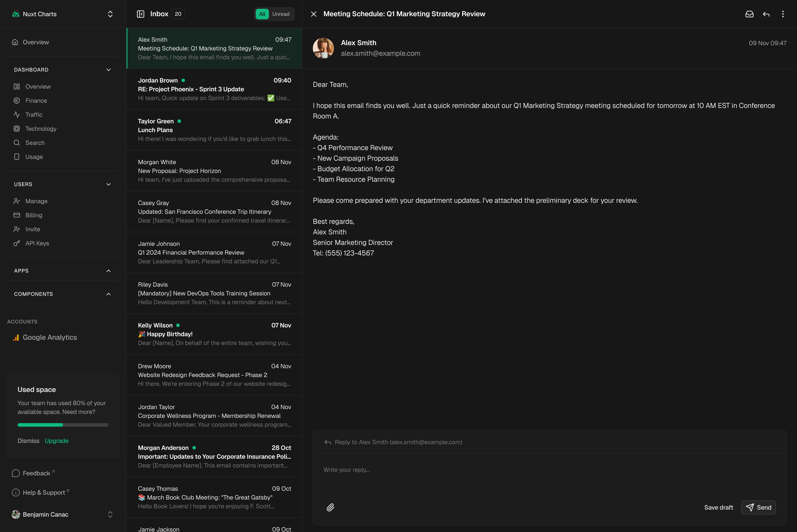Open Finance from dashboard sidebar
797x532 pixels.
pyautogui.click(x=36, y=101)
